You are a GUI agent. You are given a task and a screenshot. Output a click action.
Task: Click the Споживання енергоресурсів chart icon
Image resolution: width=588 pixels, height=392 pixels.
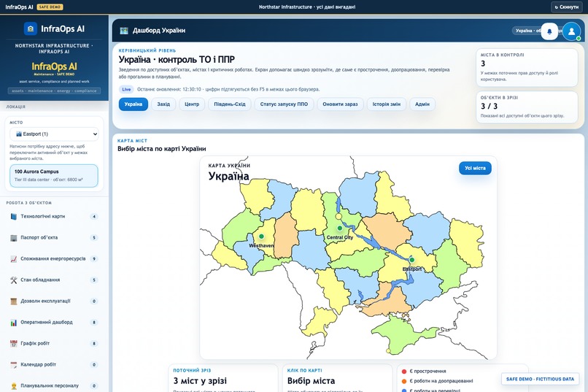coord(14,259)
